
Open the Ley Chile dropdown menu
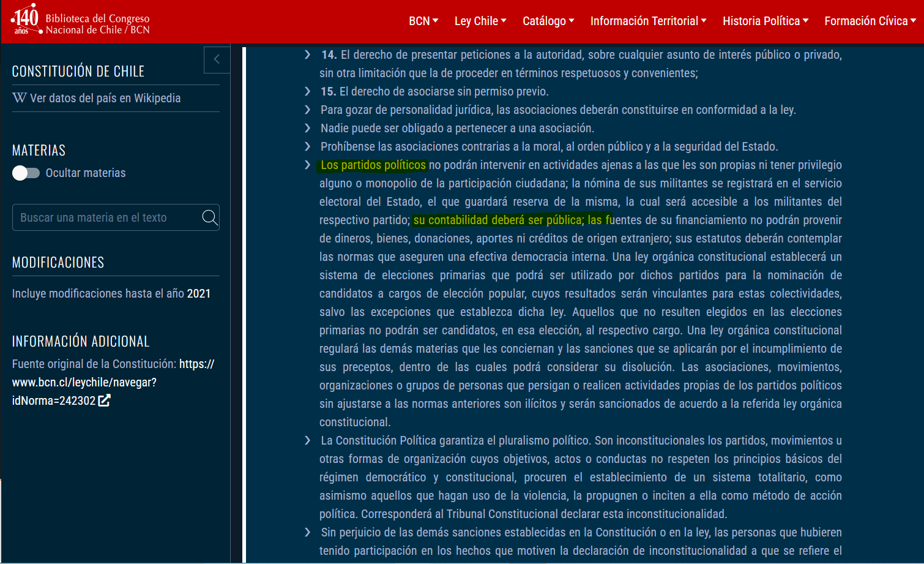coord(480,21)
